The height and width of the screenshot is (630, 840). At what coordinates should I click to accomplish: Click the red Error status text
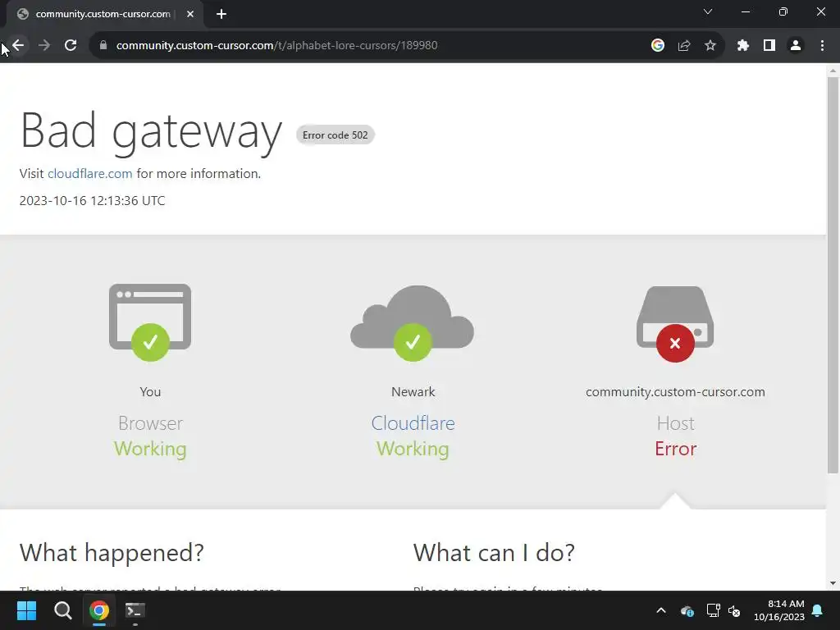(x=676, y=449)
